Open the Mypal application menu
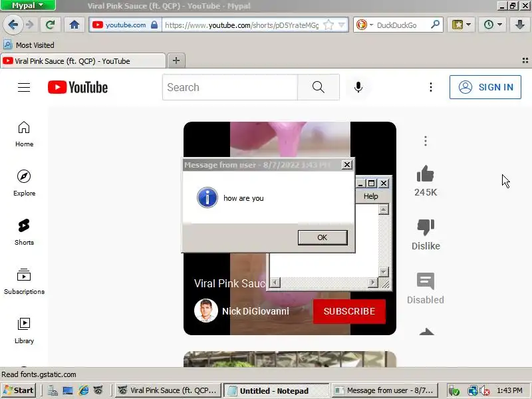 coord(28,5)
